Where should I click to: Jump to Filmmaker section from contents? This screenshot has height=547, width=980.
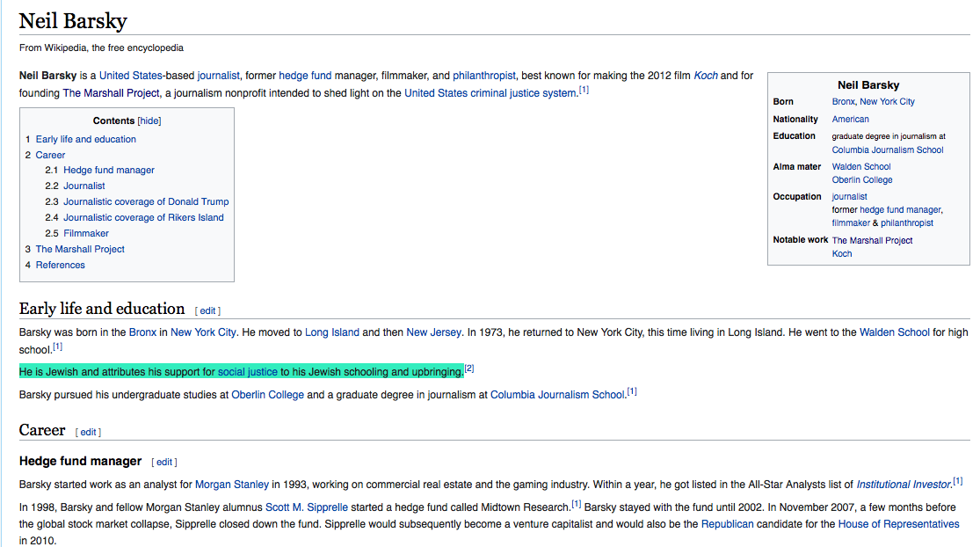coord(85,233)
